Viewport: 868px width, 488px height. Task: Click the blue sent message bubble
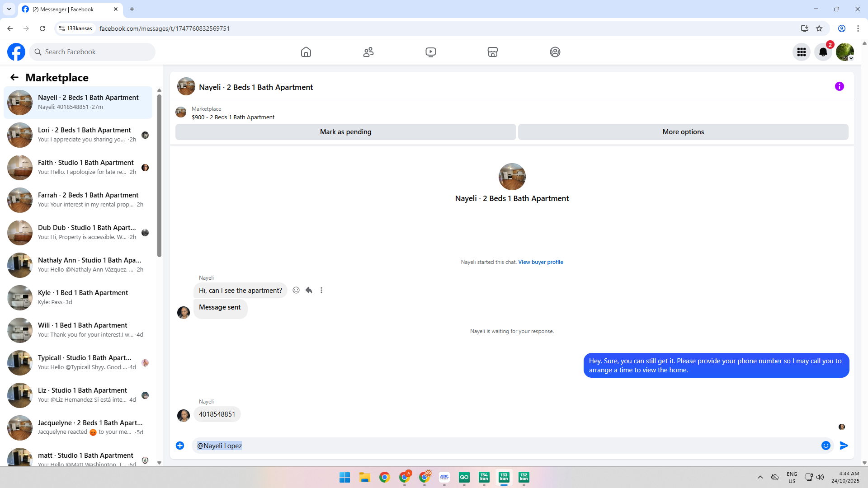(x=716, y=366)
